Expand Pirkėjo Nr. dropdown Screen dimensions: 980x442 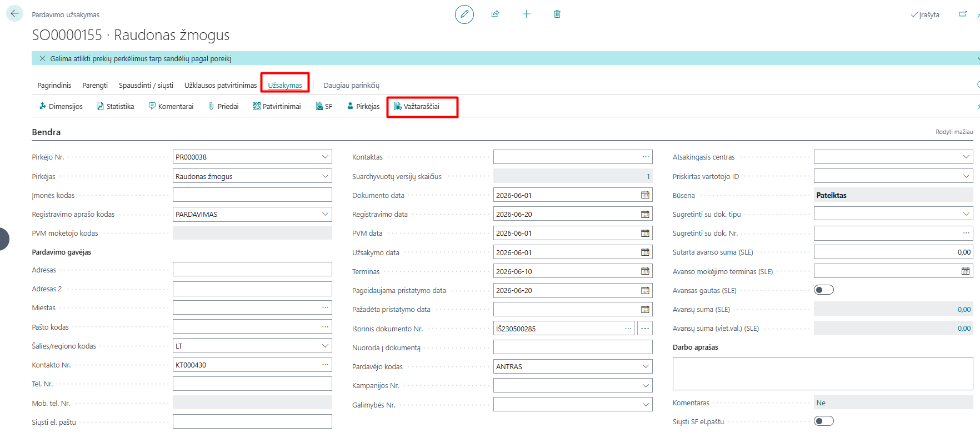(325, 157)
